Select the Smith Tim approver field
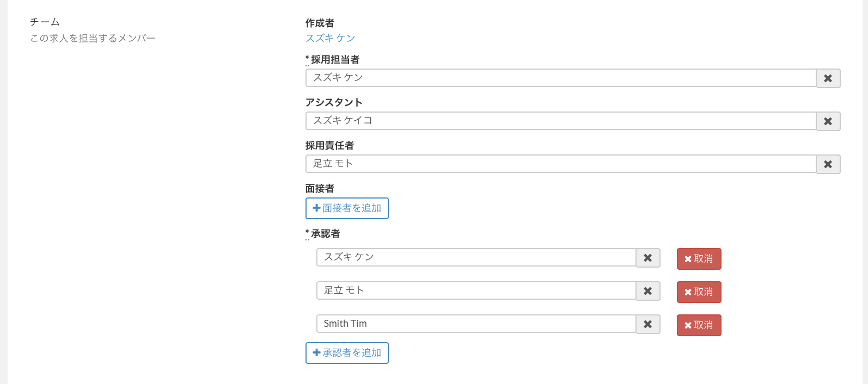 point(476,324)
